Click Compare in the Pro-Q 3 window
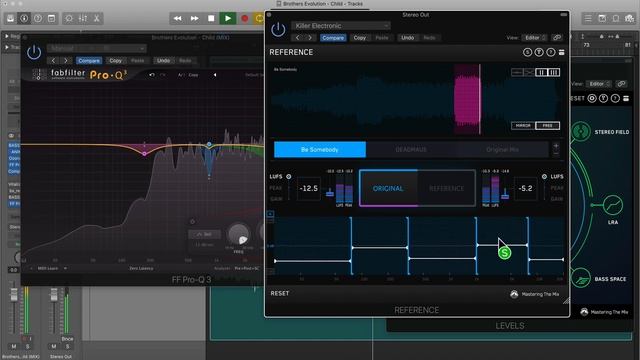 point(89,60)
